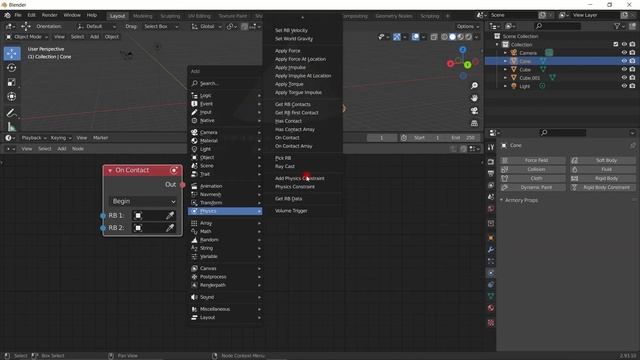
Task: Open the Tool properties tab icon
Action: click(x=491, y=147)
